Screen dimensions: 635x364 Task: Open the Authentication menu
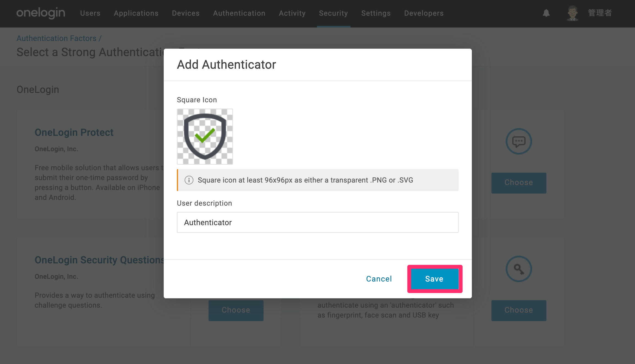(x=239, y=13)
